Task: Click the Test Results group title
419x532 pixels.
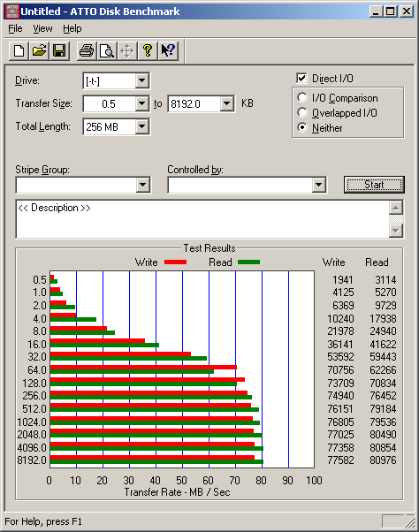Action: pos(209,248)
